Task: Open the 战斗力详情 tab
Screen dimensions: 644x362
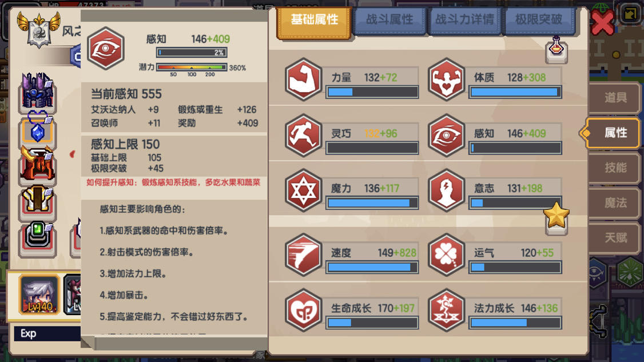Action: coord(464,19)
